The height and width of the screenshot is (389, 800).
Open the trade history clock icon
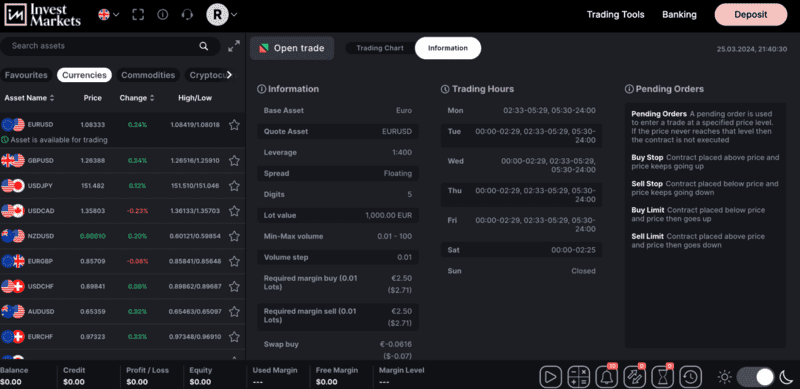(x=690, y=377)
